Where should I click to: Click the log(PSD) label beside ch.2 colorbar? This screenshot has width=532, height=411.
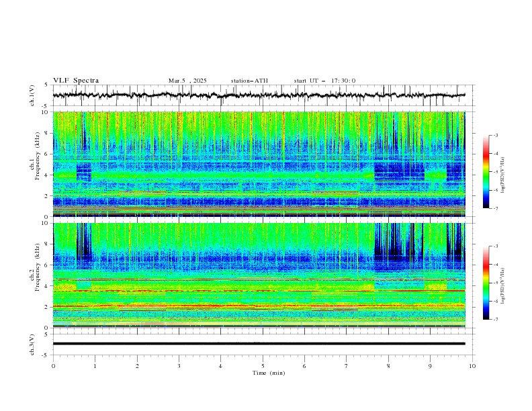[x=502, y=285]
